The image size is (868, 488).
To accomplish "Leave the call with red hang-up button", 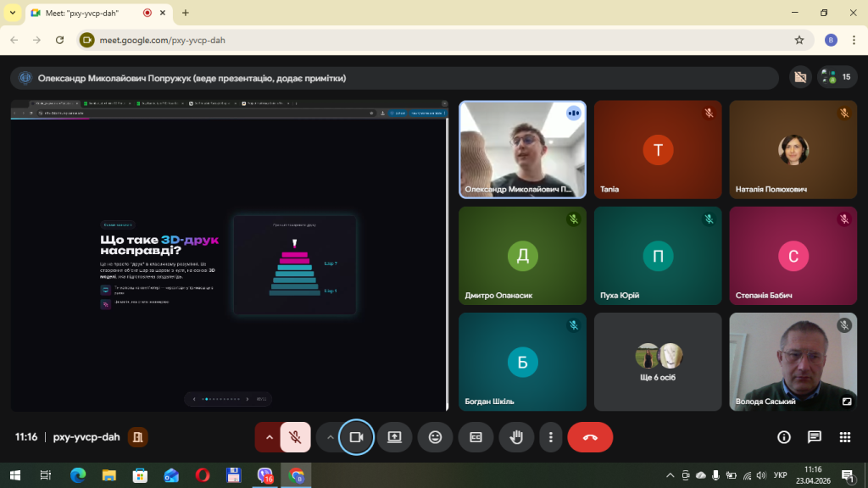I will coord(590,437).
